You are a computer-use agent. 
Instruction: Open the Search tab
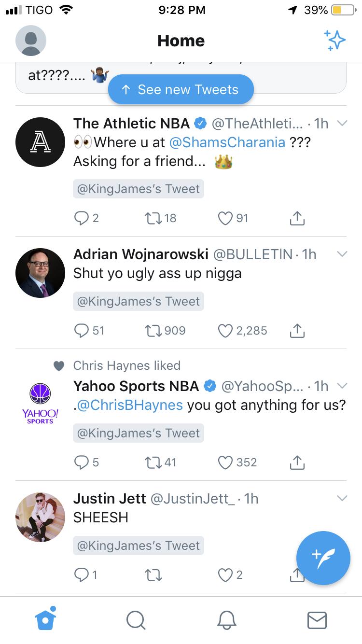135,620
